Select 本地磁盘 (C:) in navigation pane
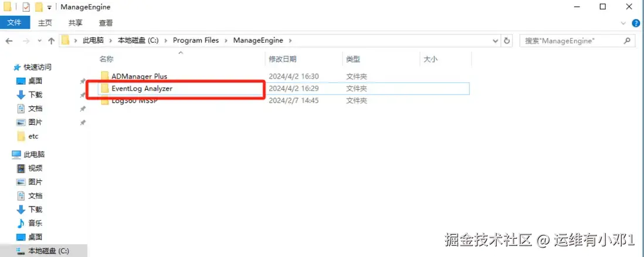The image size is (644, 257). (x=49, y=251)
